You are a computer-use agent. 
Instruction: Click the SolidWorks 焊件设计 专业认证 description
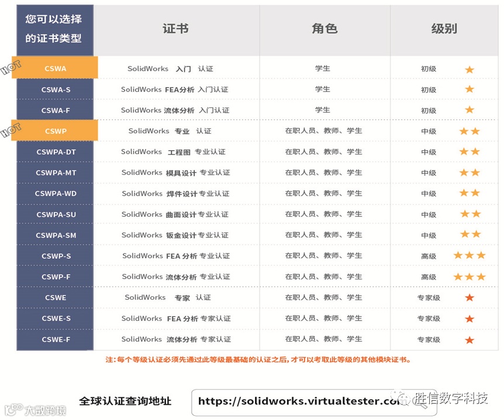point(176,193)
